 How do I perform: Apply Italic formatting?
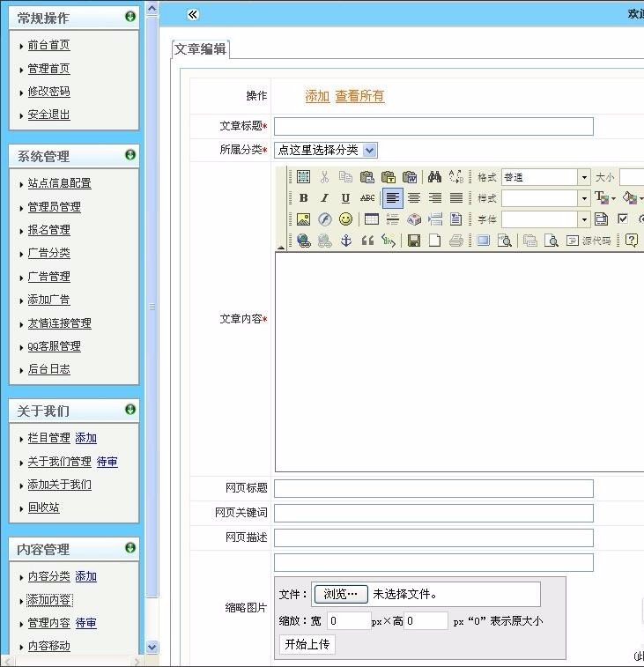(324, 197)
